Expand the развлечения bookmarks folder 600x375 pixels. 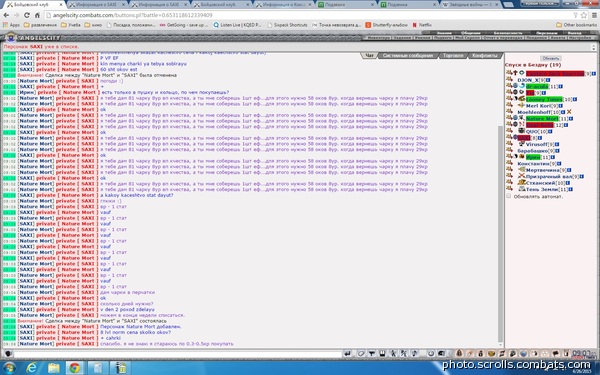coord(40,25)
